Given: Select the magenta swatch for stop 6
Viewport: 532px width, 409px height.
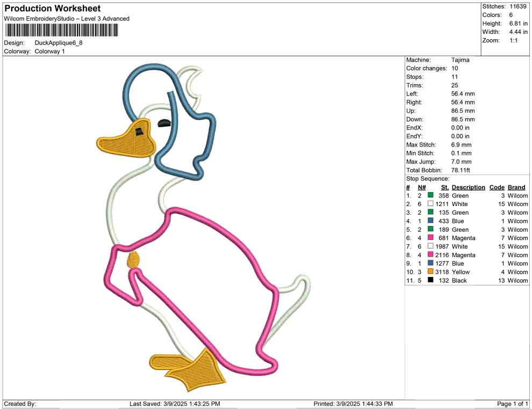Looking at the screenshot, I should pos(430,238).
